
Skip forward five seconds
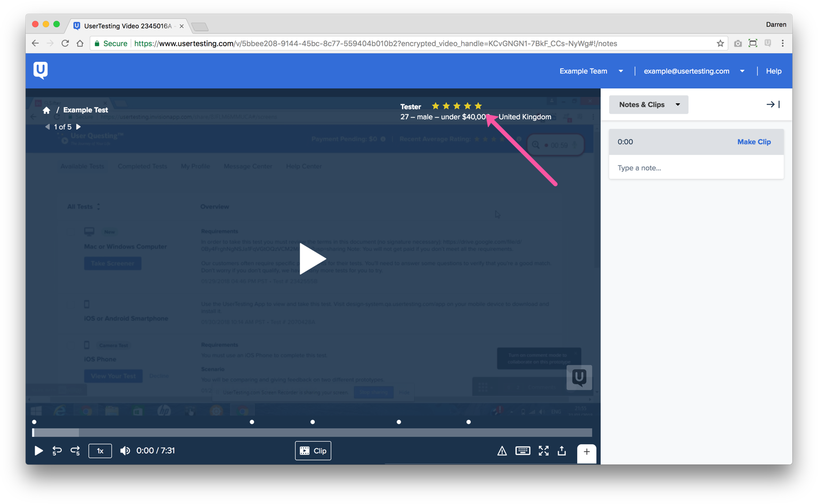[75, 451]
